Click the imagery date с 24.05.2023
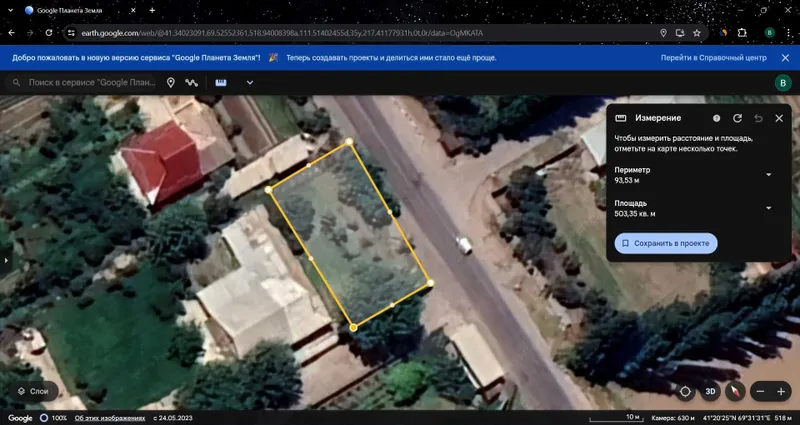This screenshot has height=425, width=800. pyautogui.click(x=173, y=418)
